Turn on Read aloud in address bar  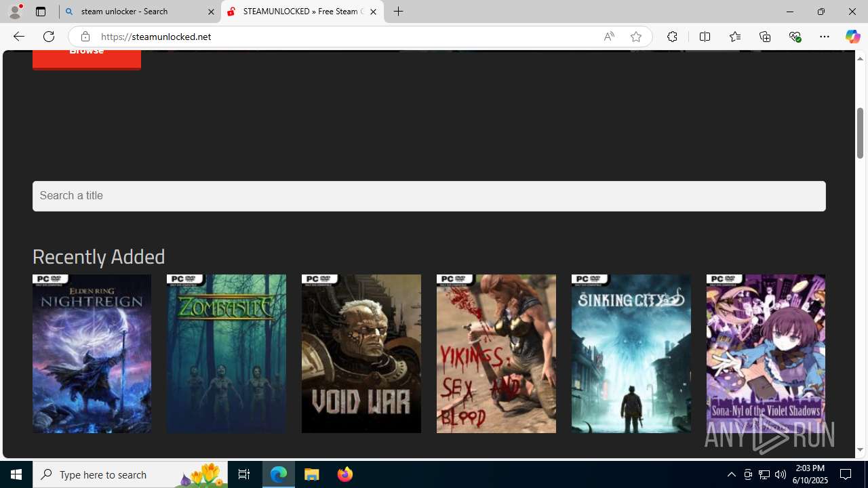tap(609, 37)
